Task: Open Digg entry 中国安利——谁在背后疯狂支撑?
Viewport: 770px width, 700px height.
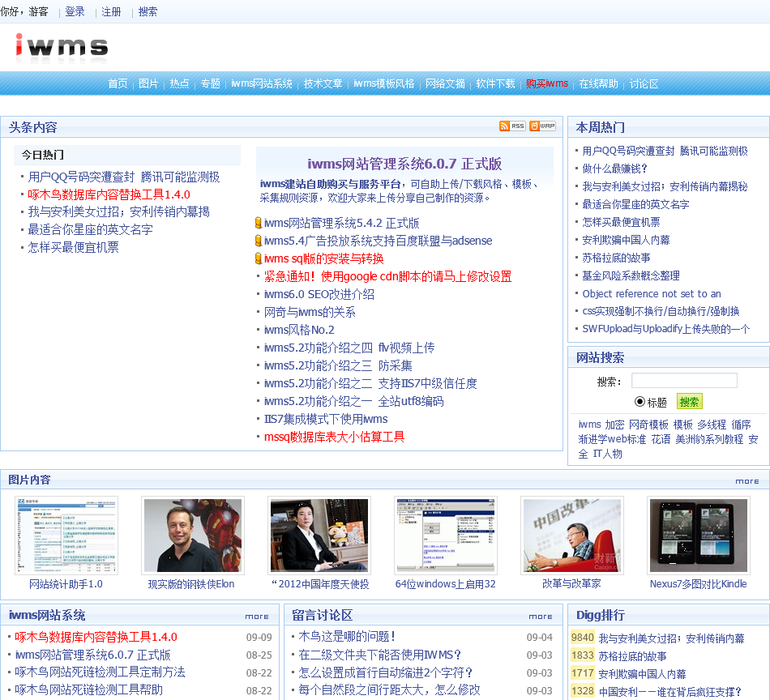Action: [669, 692]
